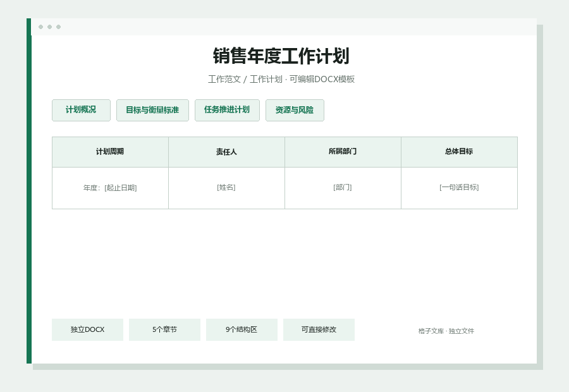Select the [一句话目标] placeholder cell

(x=459, y=188)
